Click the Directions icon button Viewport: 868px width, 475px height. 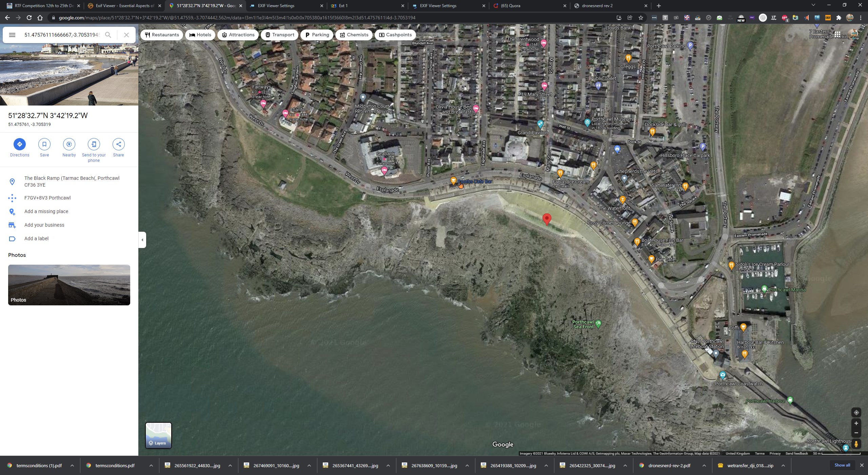coord(19,144)
